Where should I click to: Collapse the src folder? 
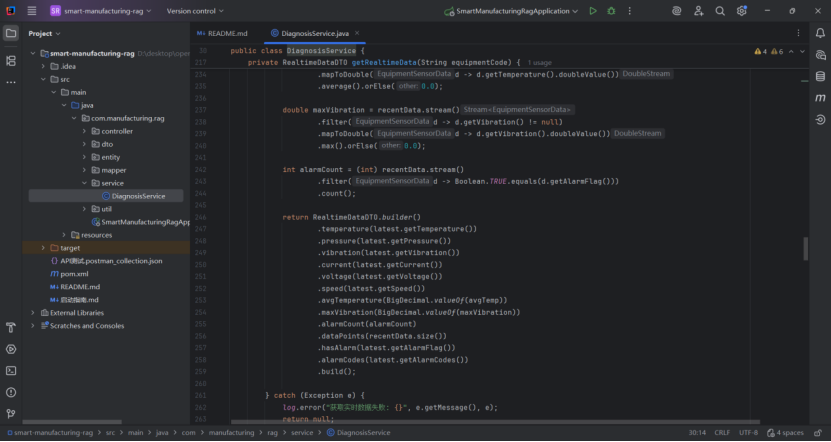tap(43, 79)
